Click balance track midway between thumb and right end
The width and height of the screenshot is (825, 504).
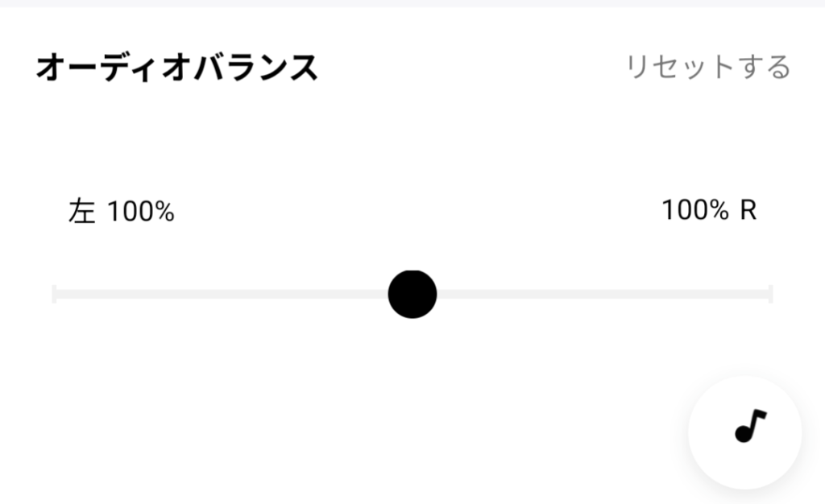click(x=592, y=294)
